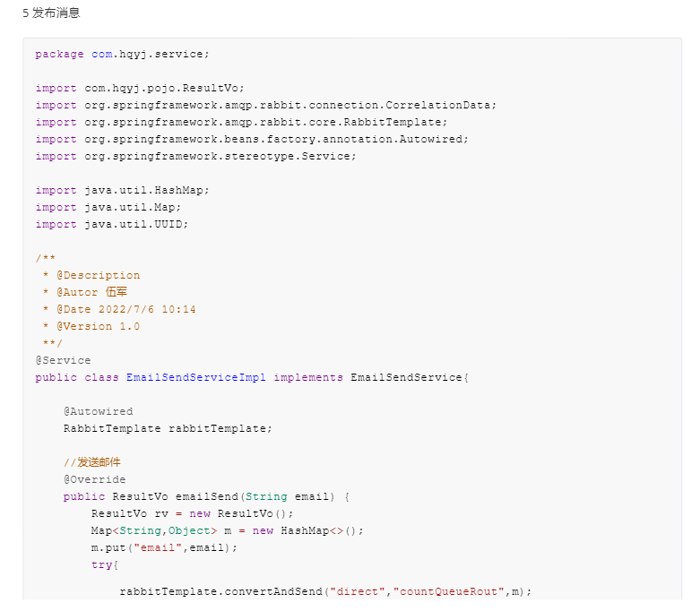The height and width of the screenshot is (611, 700).
Task: Click the import java.util.HashMap line
Action: (x=122, y=190)
